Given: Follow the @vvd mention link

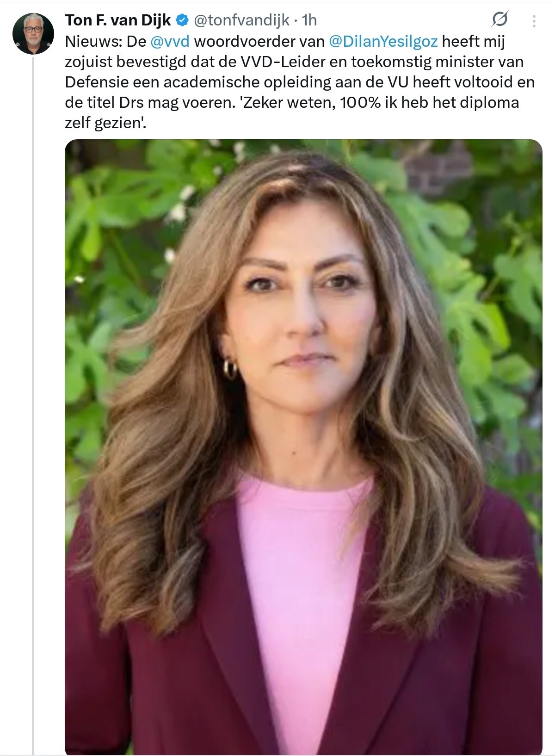Looking at the screenshot, I should click(170, 41).
